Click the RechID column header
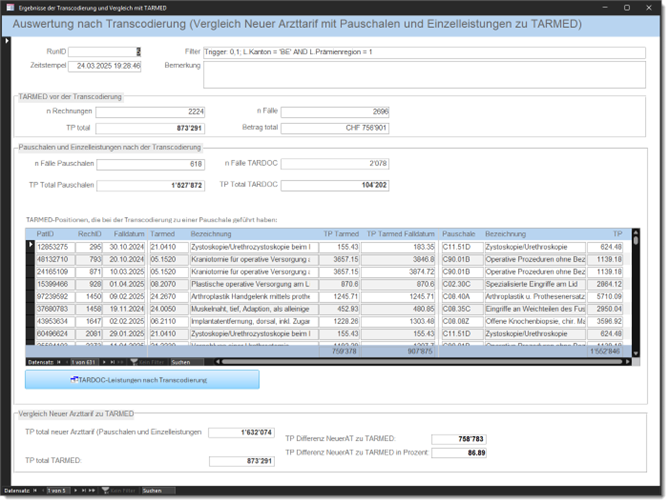669x503 pixels. pyautogui.click(x=90, y=234)
